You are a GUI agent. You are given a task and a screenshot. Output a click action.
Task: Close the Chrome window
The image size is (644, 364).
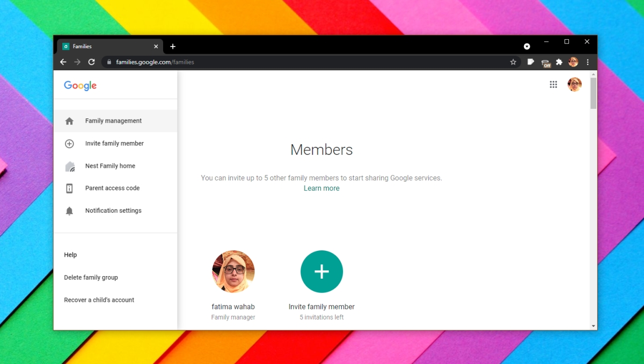point(587,42)
